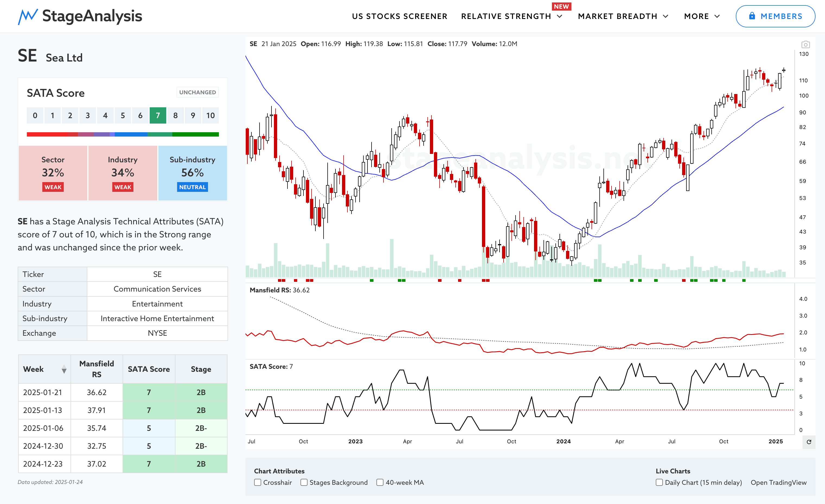The height and width of the screenshot is (504, 825).
Task: Expand the Market Breadth dropdown
Action: point(623,16)
